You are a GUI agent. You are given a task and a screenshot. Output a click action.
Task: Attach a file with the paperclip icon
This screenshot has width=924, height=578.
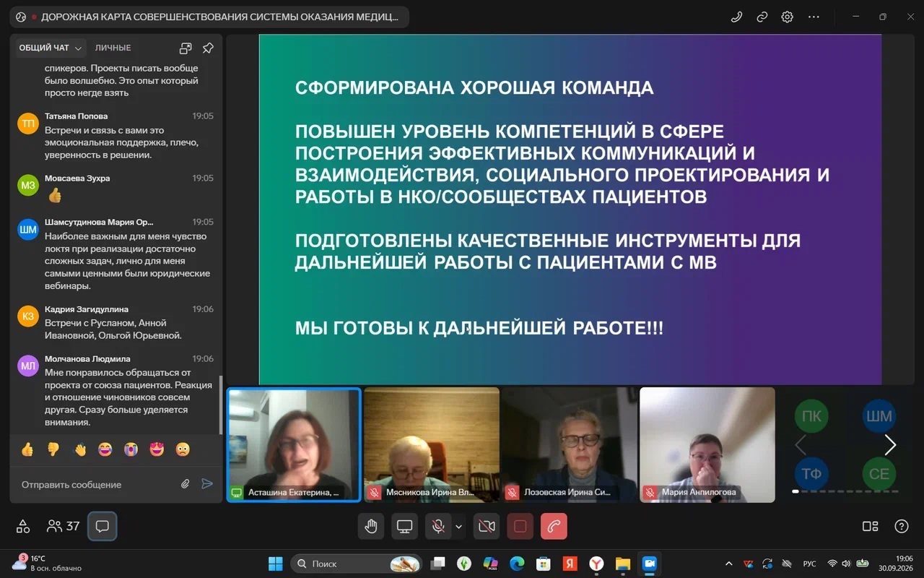point(185,484)
